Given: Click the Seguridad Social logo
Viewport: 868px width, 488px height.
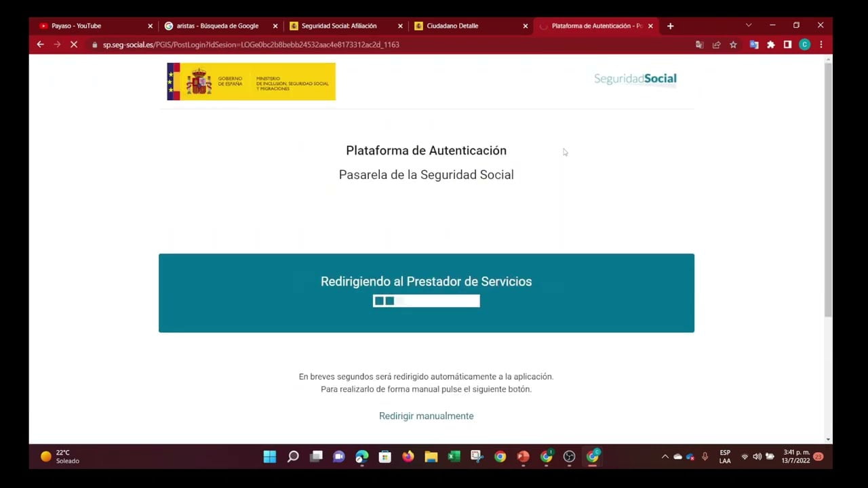Looking at the screenshot, I should [x=635, y=79].
